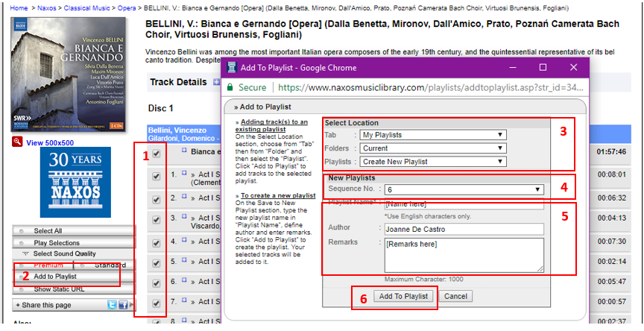Click the track duration 00:08:01
This screenshot has width=644, height=331.
click(x=612, y=174)
